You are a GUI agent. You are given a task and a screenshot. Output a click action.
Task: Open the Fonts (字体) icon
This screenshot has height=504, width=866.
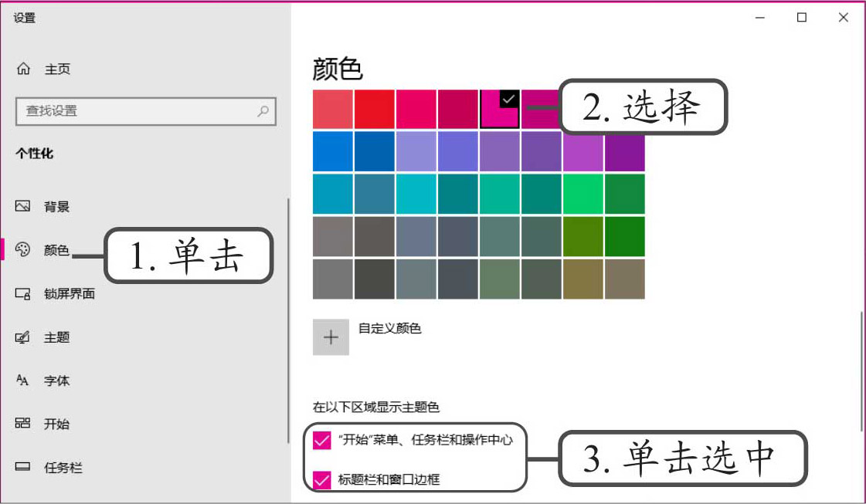pos(22,381)
